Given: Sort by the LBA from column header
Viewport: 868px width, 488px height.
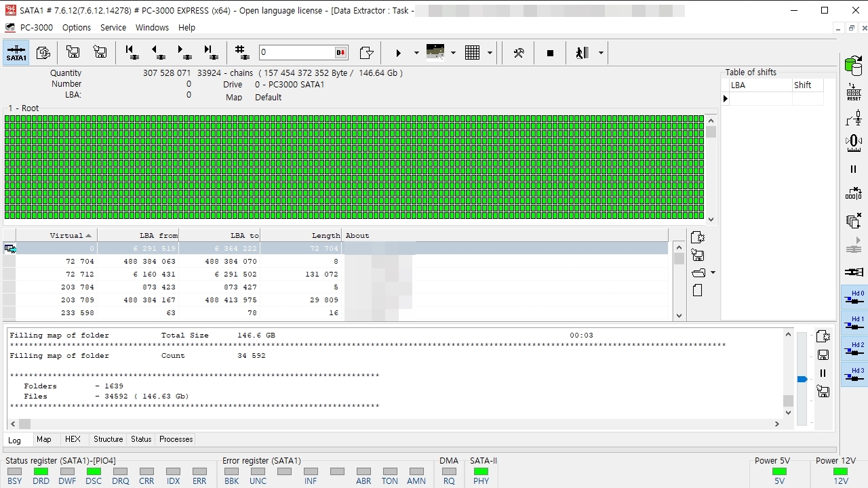Looking at the screenshot, I should coord(138,236).
